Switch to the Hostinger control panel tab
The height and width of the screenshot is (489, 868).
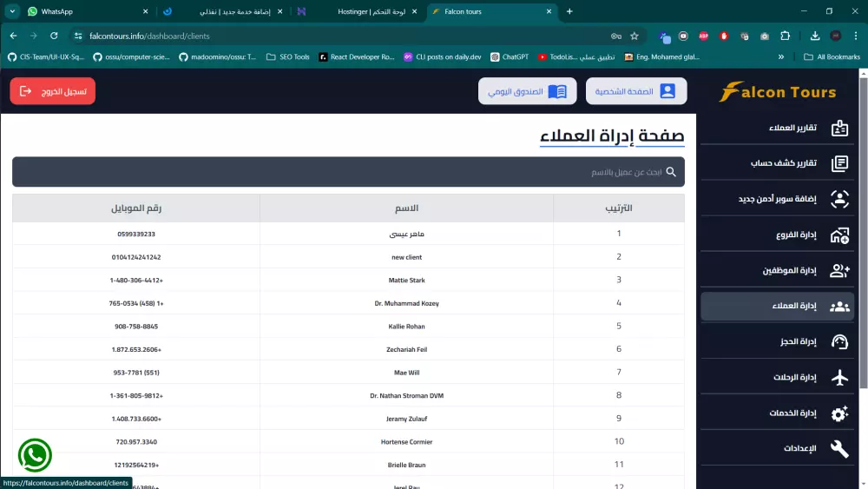pyautogui.click(x=358, y=11)
